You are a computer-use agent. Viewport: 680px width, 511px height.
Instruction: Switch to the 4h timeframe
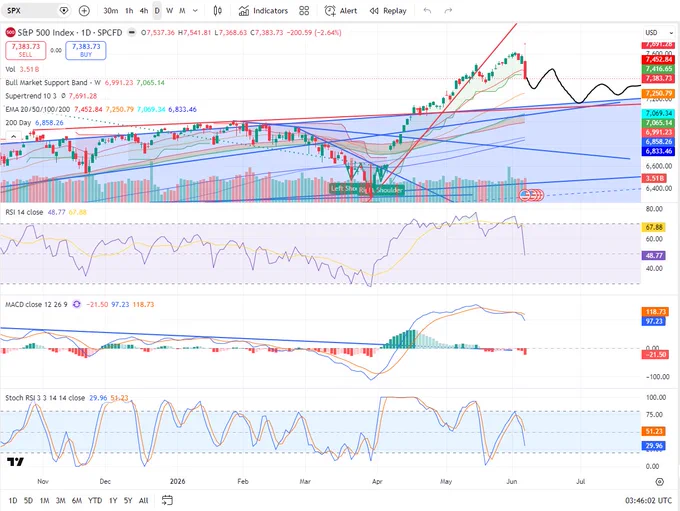point(144,10)
